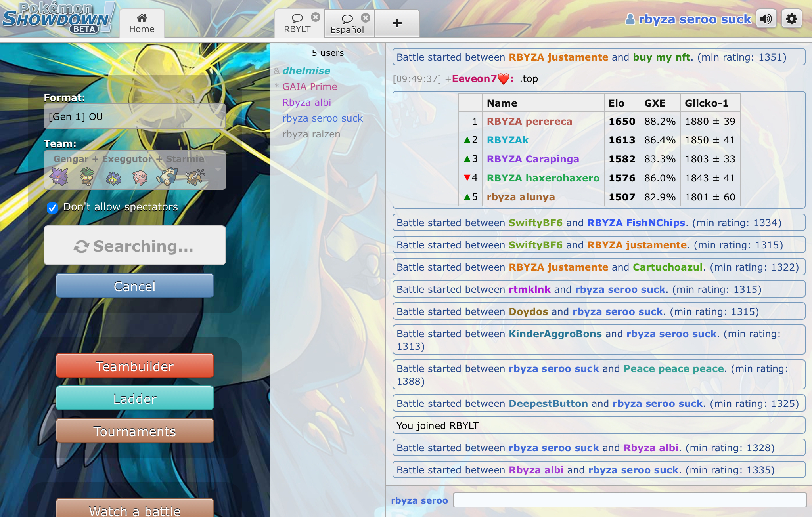Close the RBYLT chat tab
Image resolution: width=812 pixels, height=517 pixels.
(x=316, y=17)
